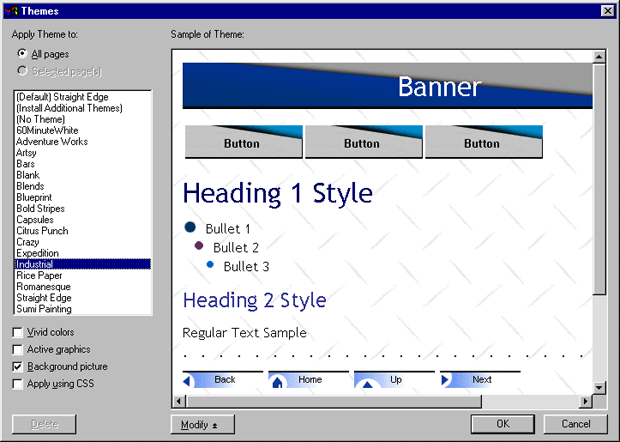This screenshot has height=442, width=620.
Task: Click the Home navigation icon in preview
Action: point(278,381)
